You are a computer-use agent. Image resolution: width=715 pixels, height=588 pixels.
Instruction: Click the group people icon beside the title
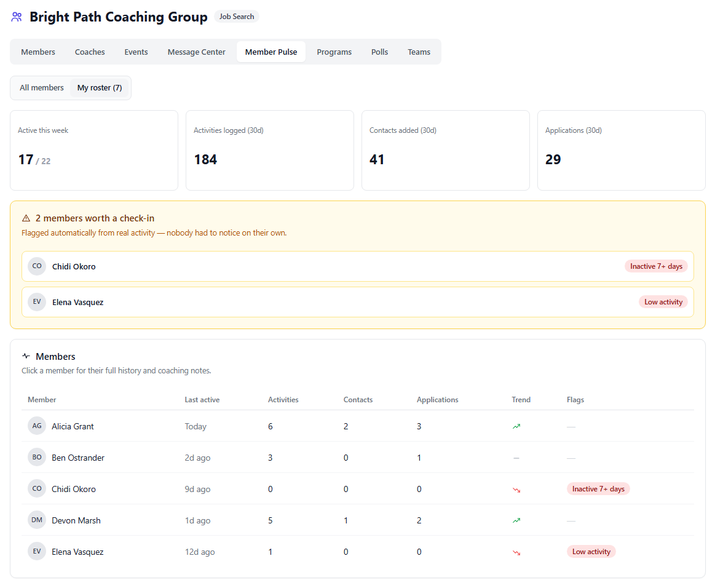click(x=17, y=17)
